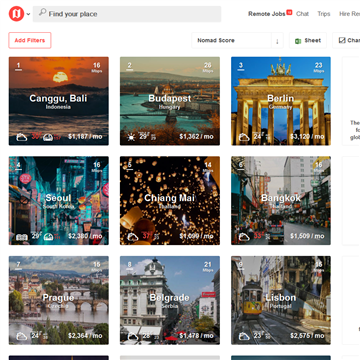Click the cloud weather icon on Prague card
This screenshot has width=360, height=360.
point(22,336)
